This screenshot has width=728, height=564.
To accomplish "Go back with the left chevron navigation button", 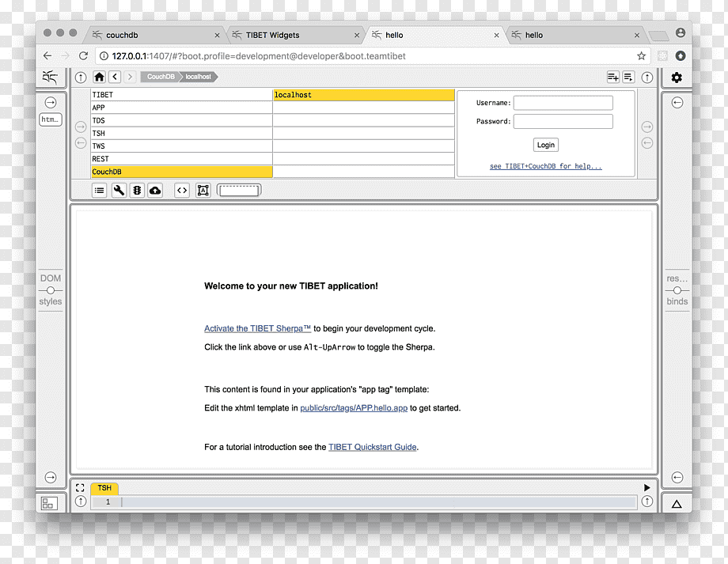I will point(116,77).
